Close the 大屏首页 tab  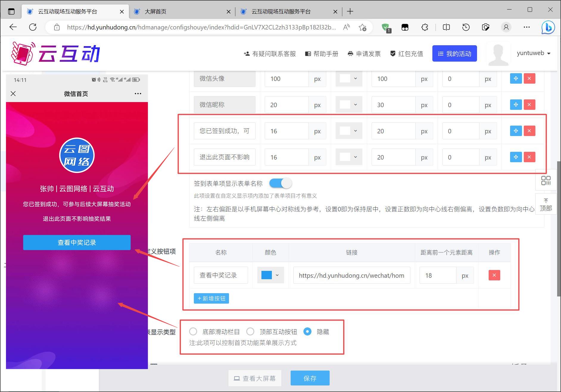tap(228, 12)
